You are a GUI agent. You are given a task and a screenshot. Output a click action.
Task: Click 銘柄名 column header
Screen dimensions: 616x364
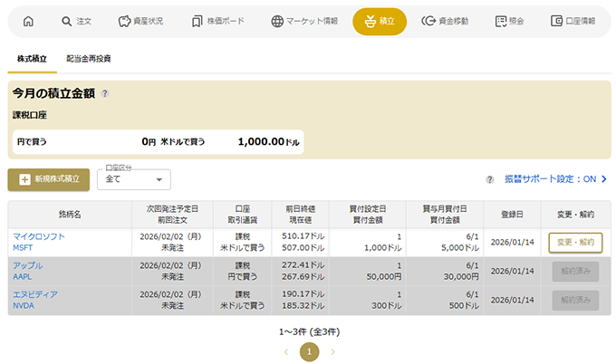(x=70, y=215)
